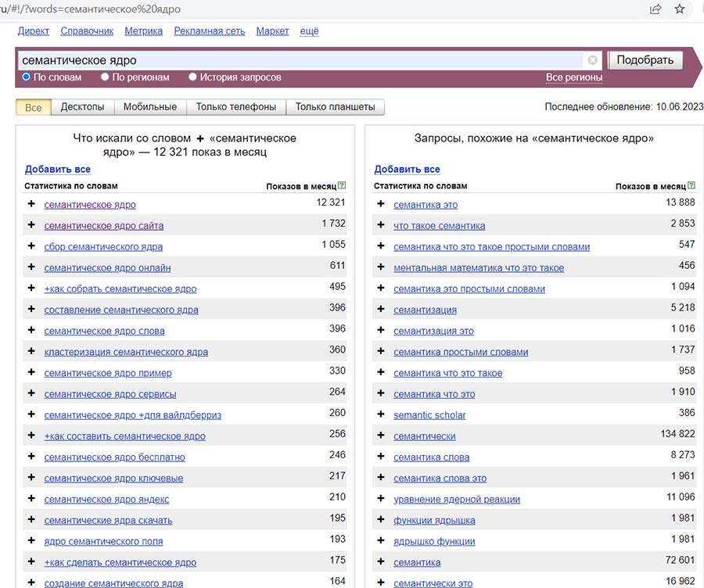Bookmark this page with the star icon
704x588 pixels.
(679, 9)
